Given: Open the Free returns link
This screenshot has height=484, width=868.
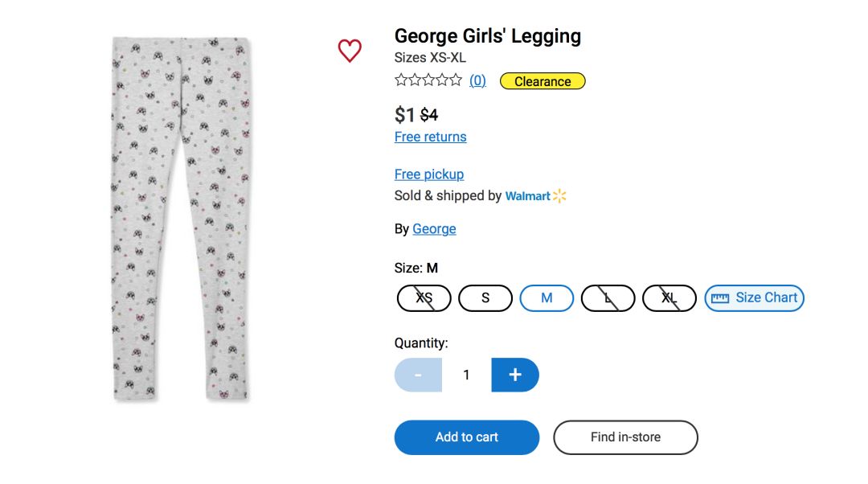Looking at the screenshot, I should coord(430,137).
